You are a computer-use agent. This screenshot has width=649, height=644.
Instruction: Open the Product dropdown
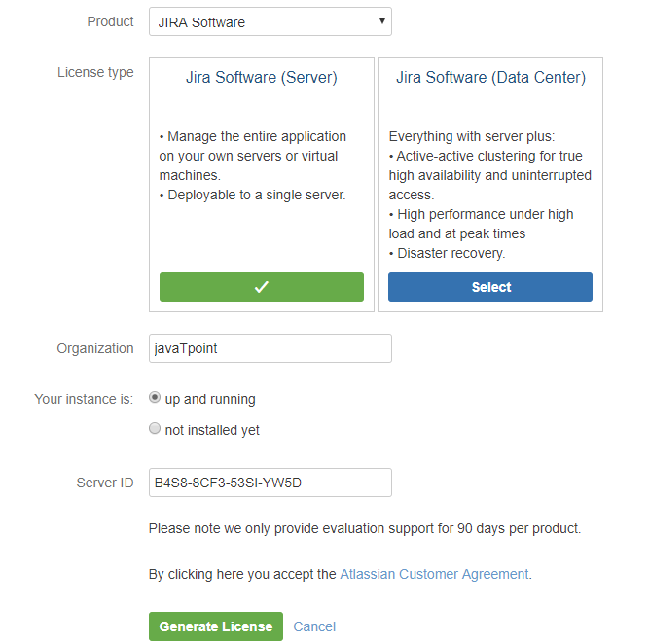point(270,22)
